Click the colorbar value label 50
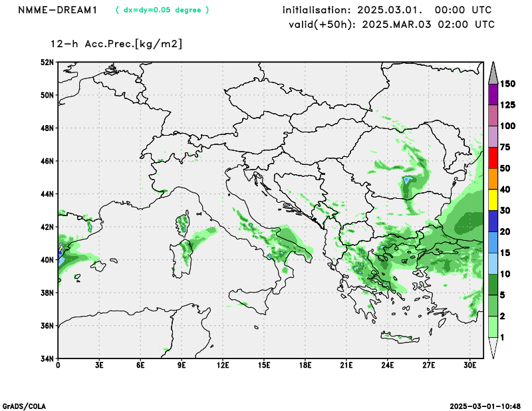The width and height of the screenshot is (532, 411). click(505, 168)
